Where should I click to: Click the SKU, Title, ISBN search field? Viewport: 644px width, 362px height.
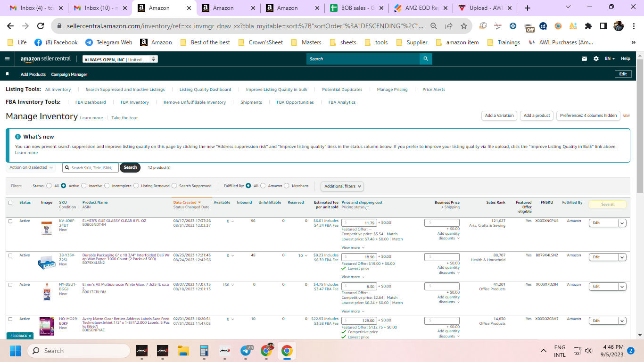coord(90,167)
